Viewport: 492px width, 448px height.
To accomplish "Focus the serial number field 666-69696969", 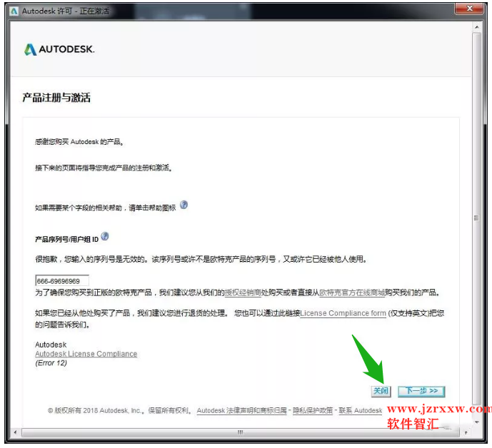I will pyautogui.click(x=62, y=280).
